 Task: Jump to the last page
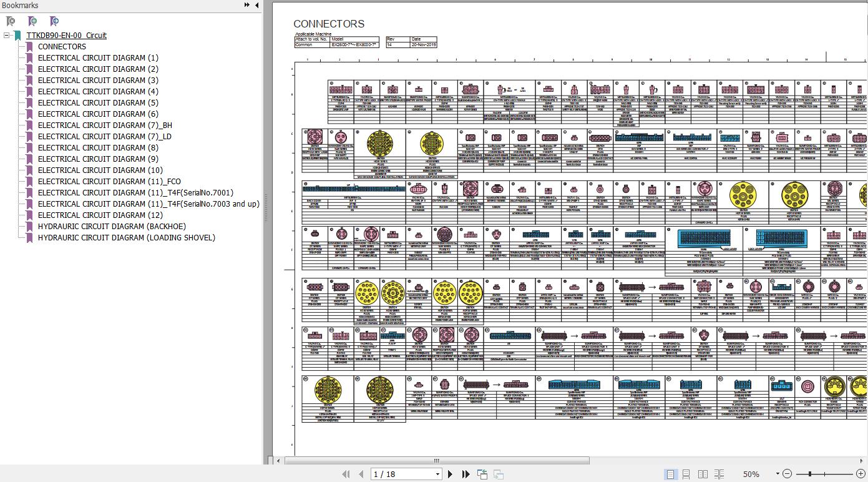(466, 475)
